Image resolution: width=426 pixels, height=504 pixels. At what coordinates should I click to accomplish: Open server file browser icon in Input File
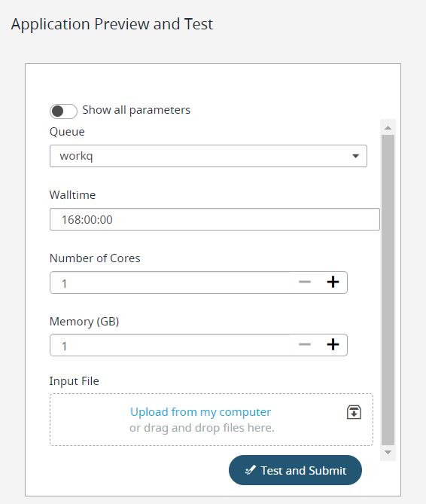pos(354,412)
